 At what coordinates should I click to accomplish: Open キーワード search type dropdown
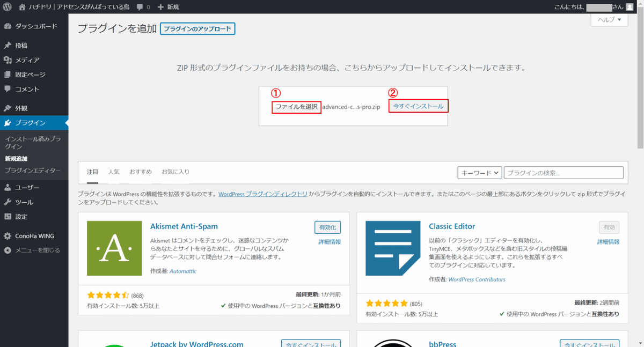tap(480, 173)
